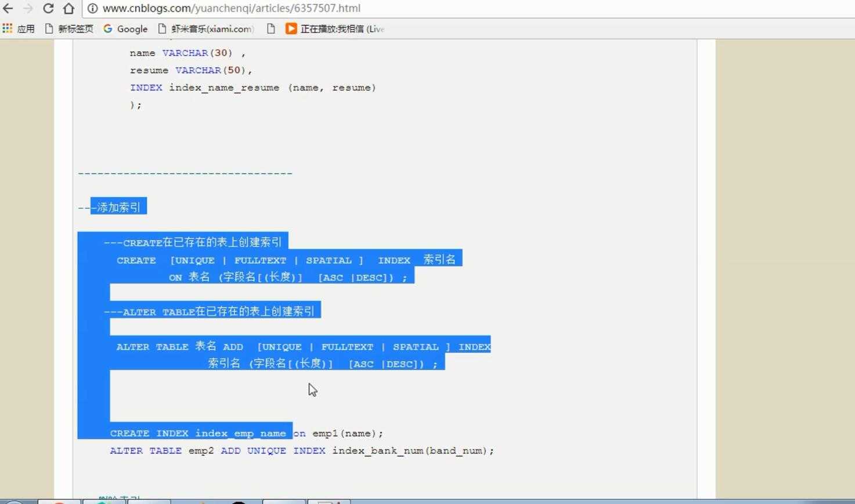This screenshot has width=855, height=504.
Task: Click the CREATE [UNIQUE | FULLTEXT | SPATIAL ] line
Action: pyautogui.click(x=286, y=260)
